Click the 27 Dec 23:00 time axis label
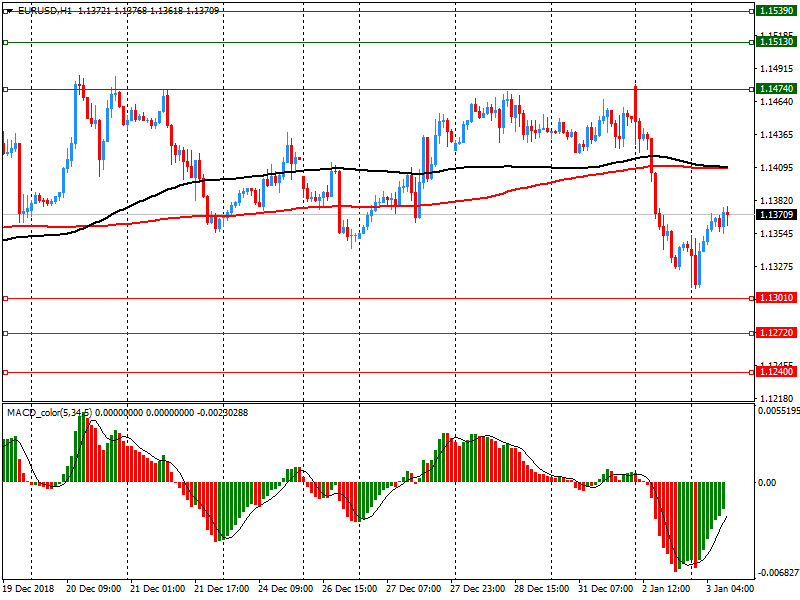The height and width of the screenshot is (600, 800). pyautogui.click(x=479, y=589)
